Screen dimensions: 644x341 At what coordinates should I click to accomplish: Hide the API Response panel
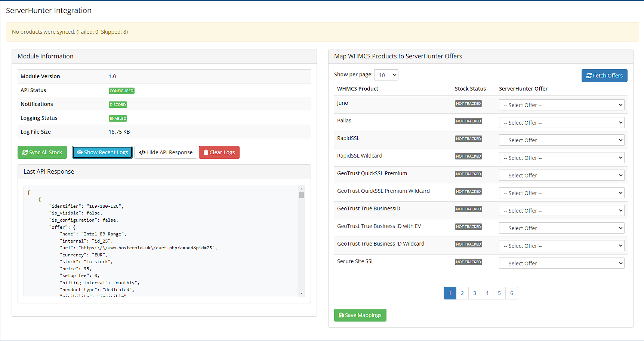166,152
